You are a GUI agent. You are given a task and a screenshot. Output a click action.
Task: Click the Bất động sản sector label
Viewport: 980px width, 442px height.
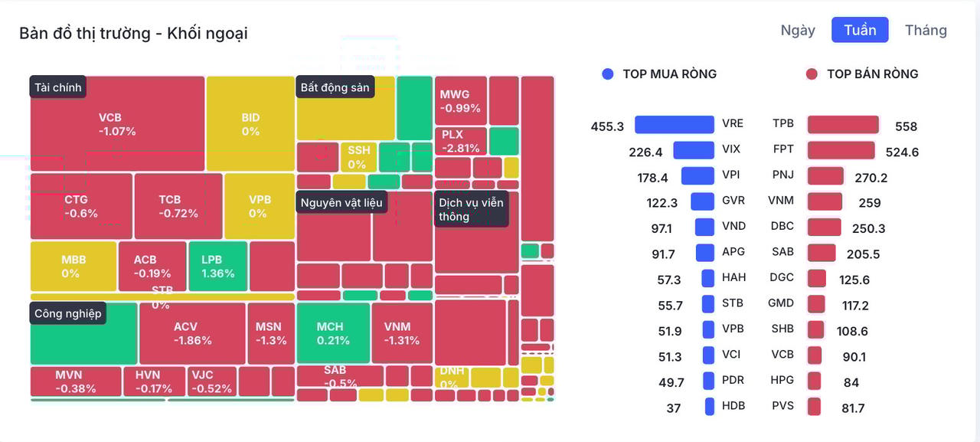click(335, 87)
